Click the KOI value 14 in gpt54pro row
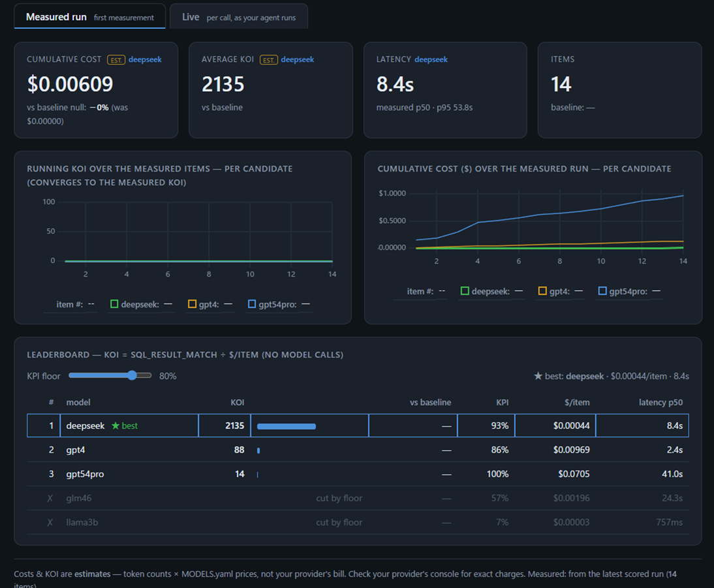This screenshot has height=588, width=714. pos(240,474)
